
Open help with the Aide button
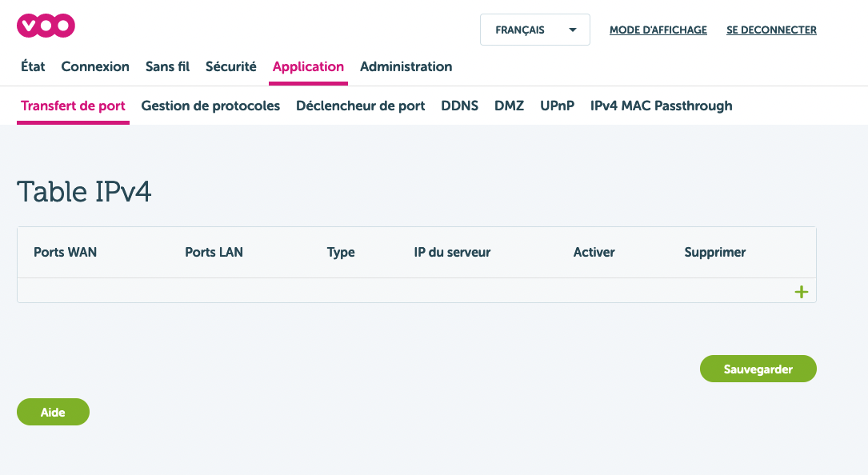[x=53, y=413]
